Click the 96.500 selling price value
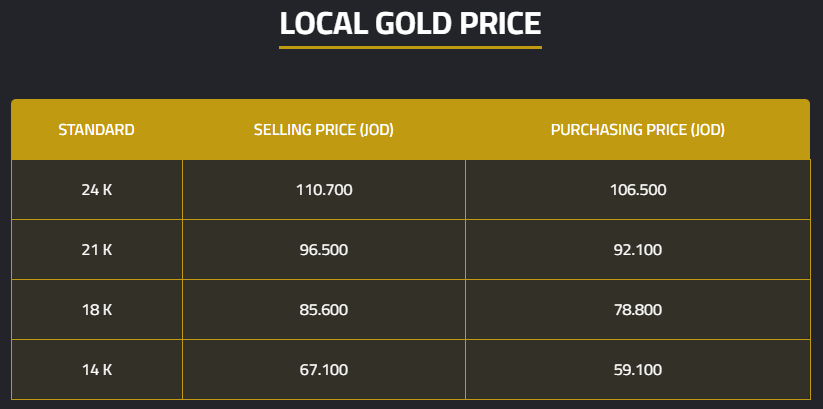Screen dimensions: 823x409 point(323,250)
